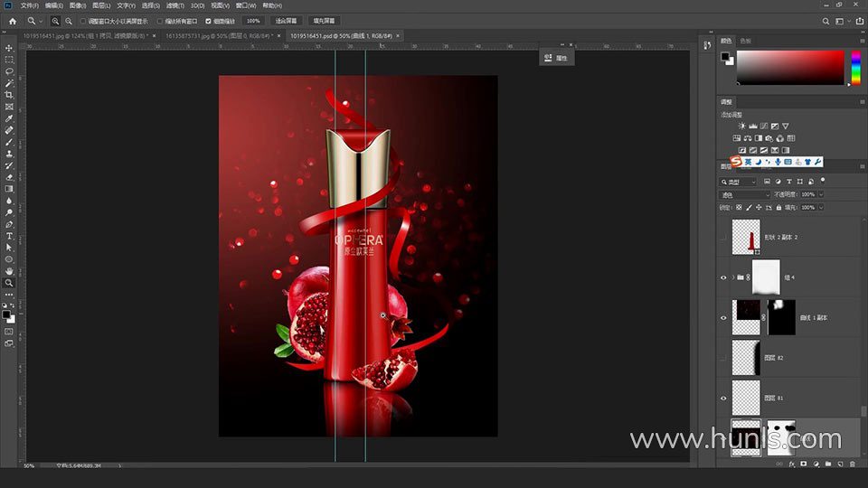Open the 滤镜 (Filter) menu
868x488 pixels.
point(175,5)
